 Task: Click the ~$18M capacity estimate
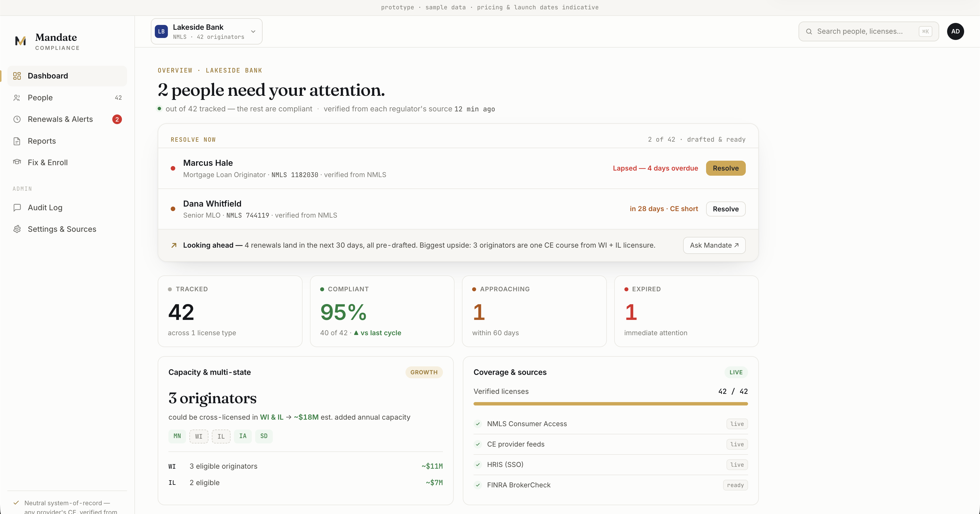(306, 417)
